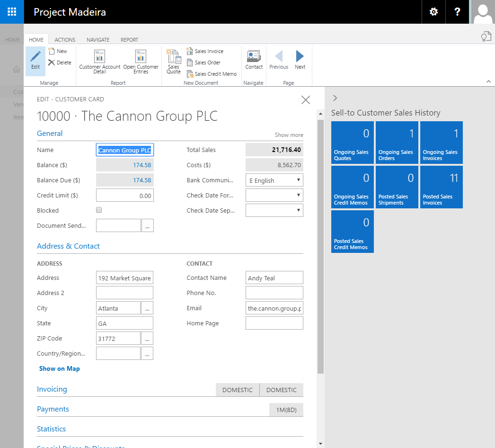Click the Contact card icon
Image resolution: width=495 pixels, height=448 pixels.
[x=254, y=57]
